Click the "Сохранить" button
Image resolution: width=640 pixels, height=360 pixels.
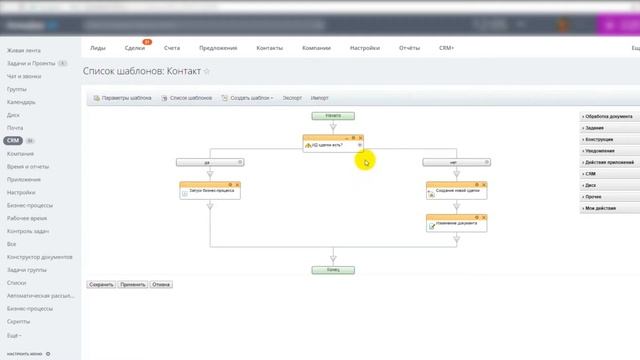101,284
